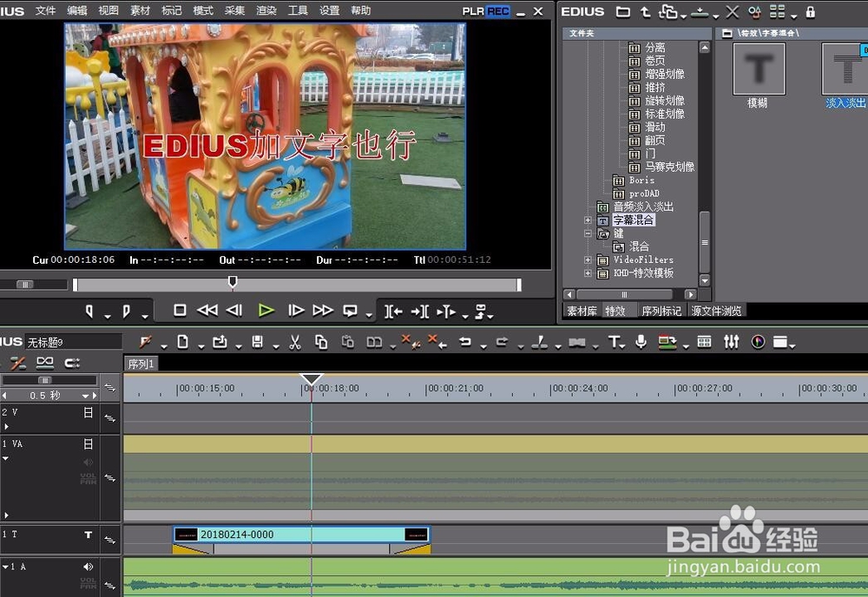Viewport: 868px width, 597px height.
Task: Expand the KHD-特效模板 folder
Action: pos(588,272)
